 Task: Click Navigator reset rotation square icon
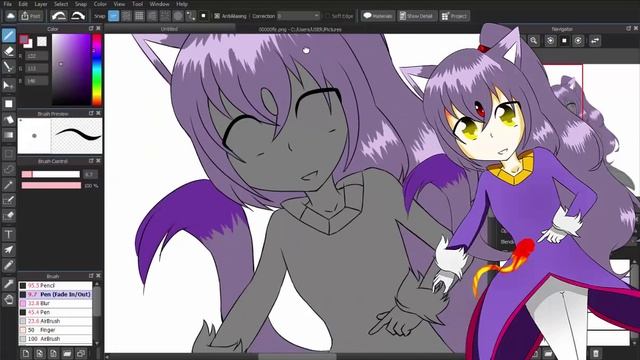click(x=564, y=40)
